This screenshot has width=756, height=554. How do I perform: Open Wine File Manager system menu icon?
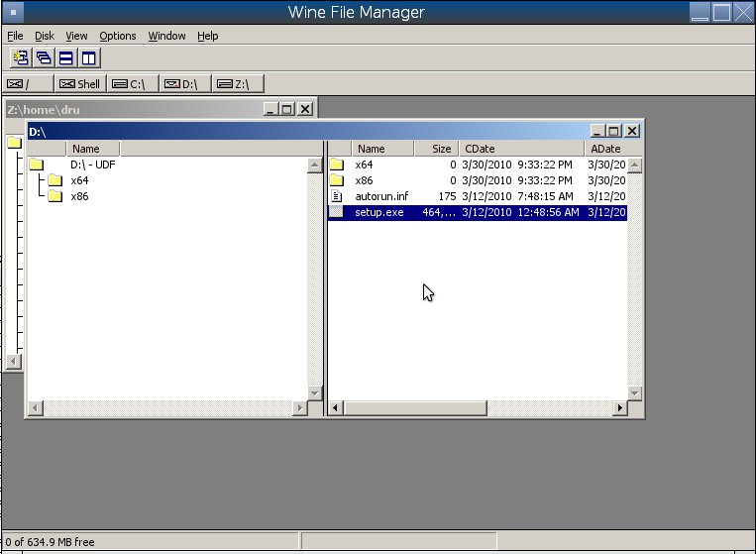(x=14, y=12)
